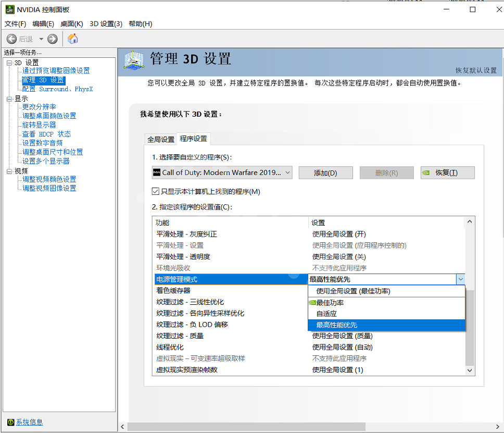Click the NVIDIA logo beside 最佳功率 option
The height and width of the screenshot is (433, 504).
point(312,302)
